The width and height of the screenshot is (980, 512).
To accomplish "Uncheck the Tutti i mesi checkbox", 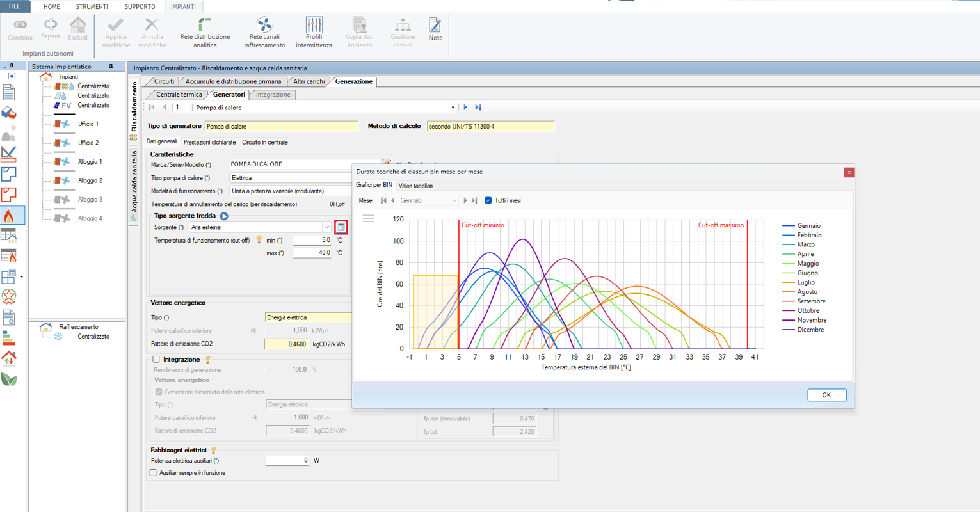I will tap(488, 200).
